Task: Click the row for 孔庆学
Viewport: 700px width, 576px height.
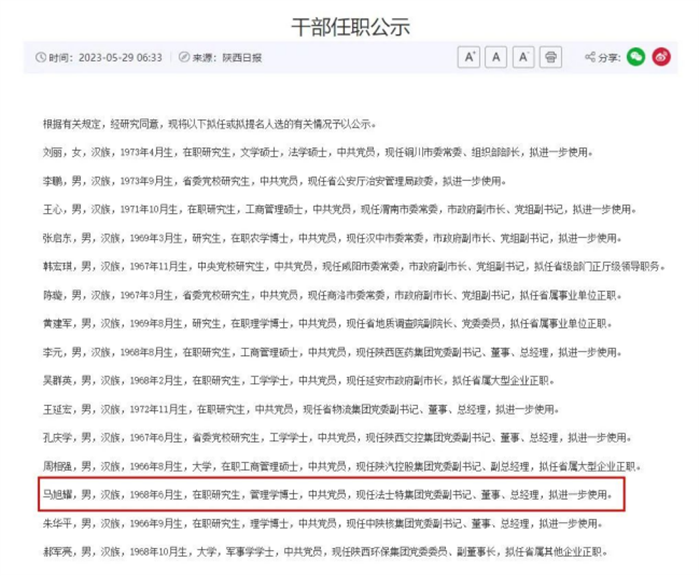Action: 337,438
